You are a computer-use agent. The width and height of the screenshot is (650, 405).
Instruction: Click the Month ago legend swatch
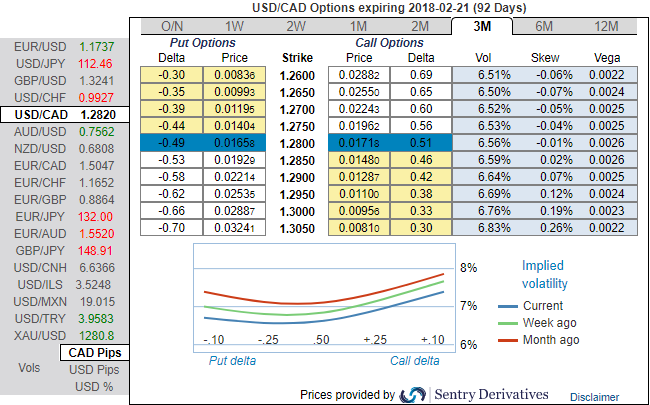(508, 340)
